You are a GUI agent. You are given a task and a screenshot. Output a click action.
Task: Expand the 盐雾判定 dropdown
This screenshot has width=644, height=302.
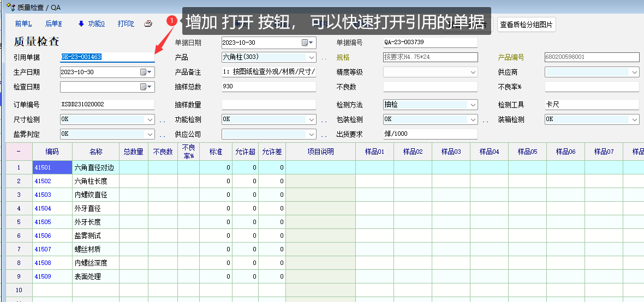tap(150, 134)
